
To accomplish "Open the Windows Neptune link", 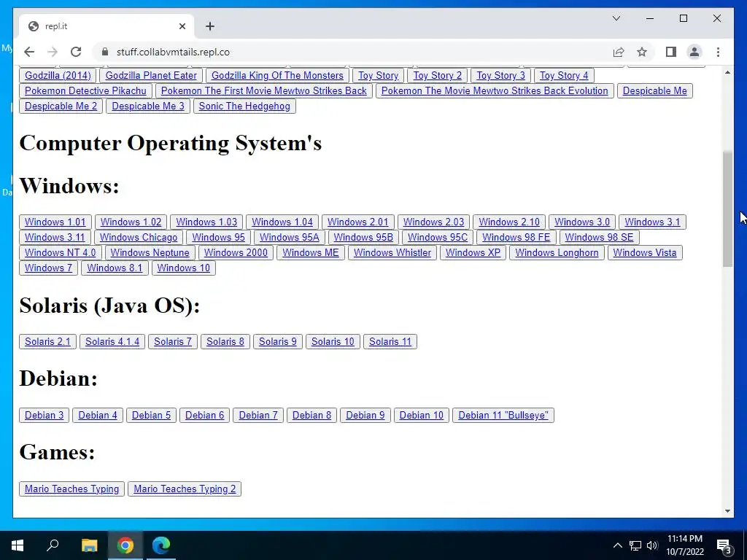I will coord(150,252).
